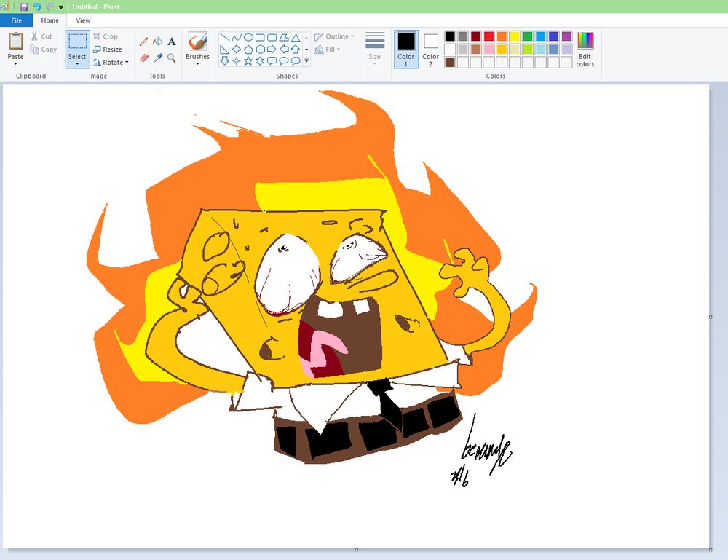Click the Brushes icon

tap(197, 41)
